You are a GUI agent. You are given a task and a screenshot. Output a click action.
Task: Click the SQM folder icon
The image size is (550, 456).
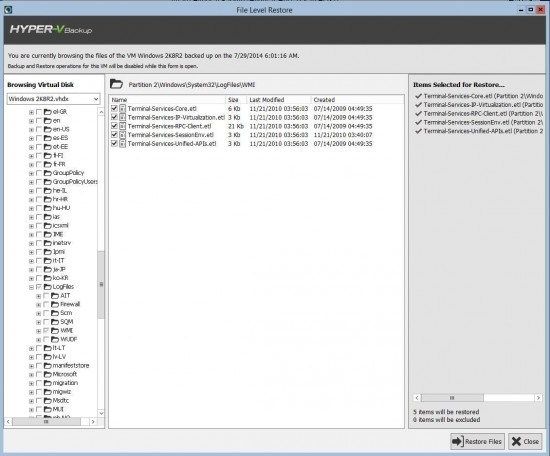click(55, 322)
